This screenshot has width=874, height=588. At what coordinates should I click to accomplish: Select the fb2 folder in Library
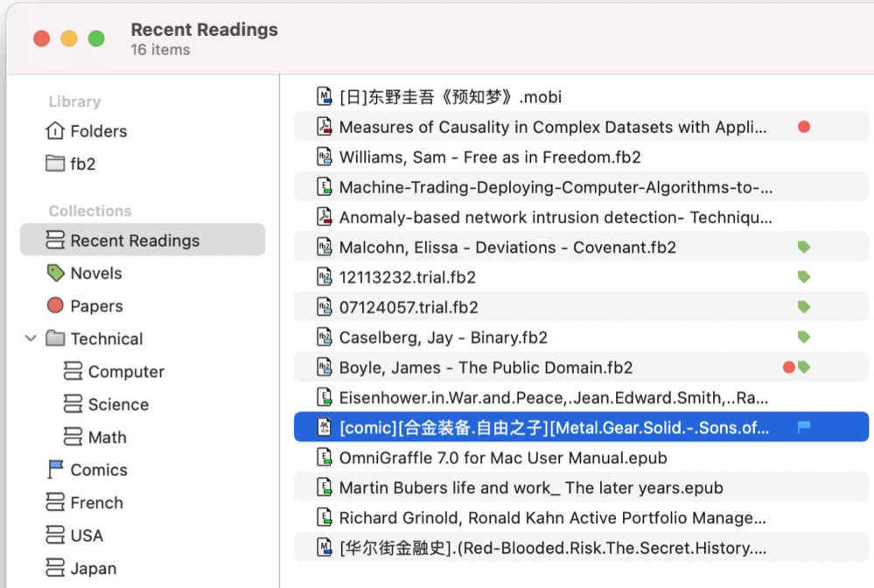click(70, 164)
